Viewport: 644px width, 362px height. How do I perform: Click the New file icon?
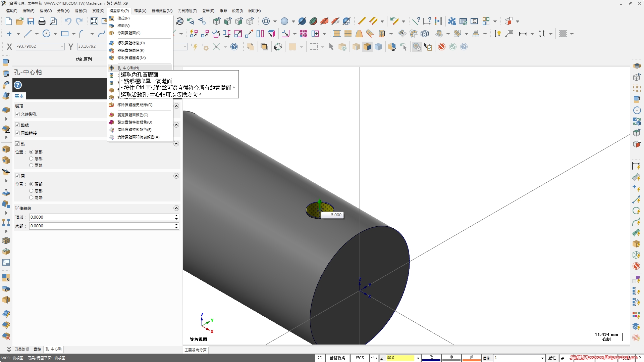9,21
